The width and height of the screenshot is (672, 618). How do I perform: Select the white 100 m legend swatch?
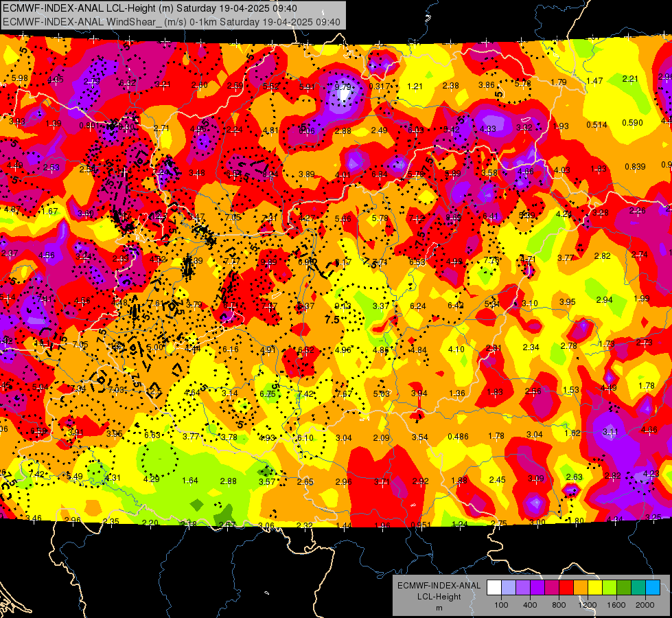[494, 588]
